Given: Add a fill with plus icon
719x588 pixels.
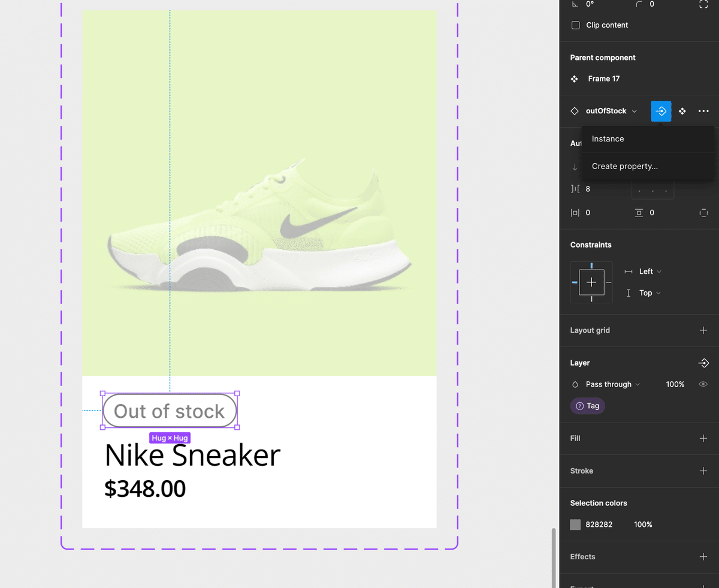Looking at the screenshot, I should (x=703, y=438).
